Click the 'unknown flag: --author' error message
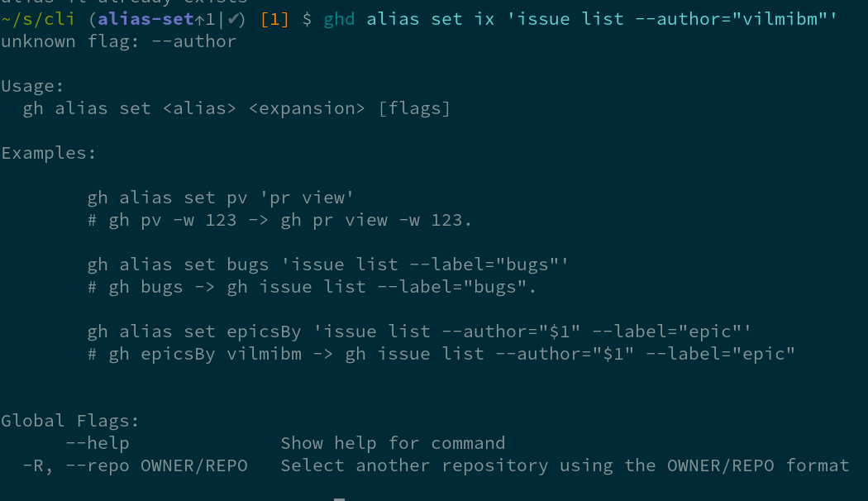Viewport: 868px width, 501px height. click(x=118, y=41)
